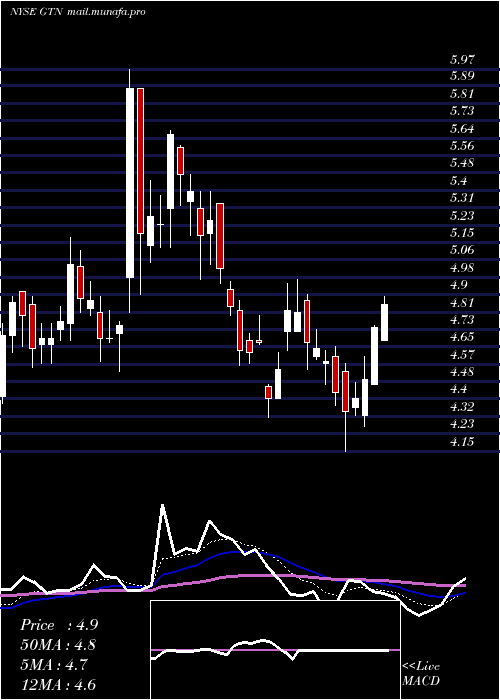The width and height of the screenshot is (500, 700).
Task: Click the 4.32 price axis label
Action: coord(462,407)
